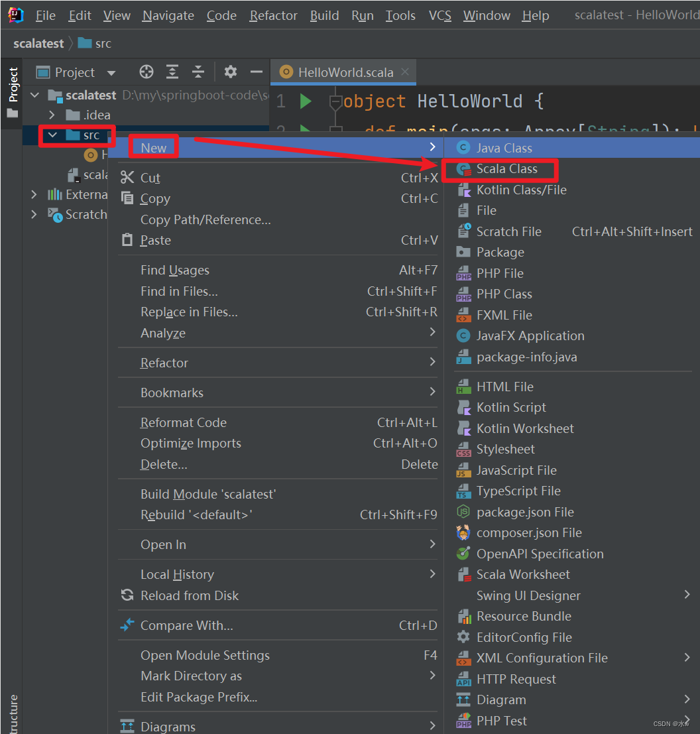Open the Help menu

[536, 15]
